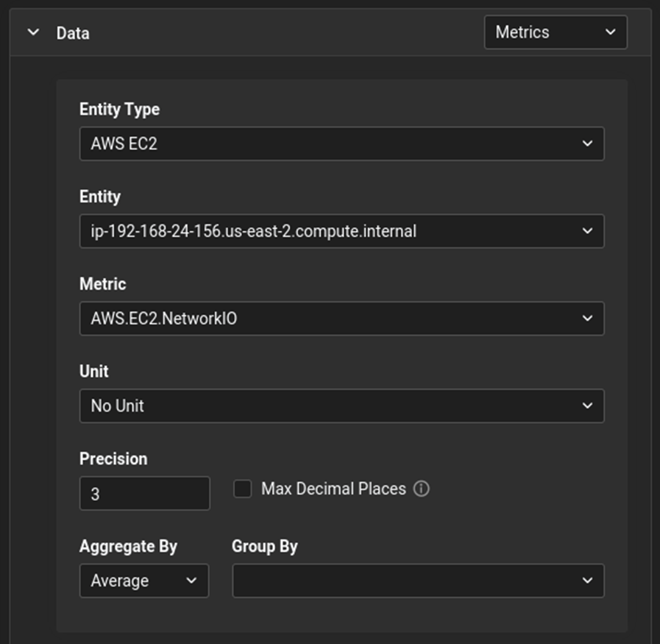The height and width of the screenshot is (644, 660).
Task: Open the Metrics data type selector
Action: coord(544,32)
